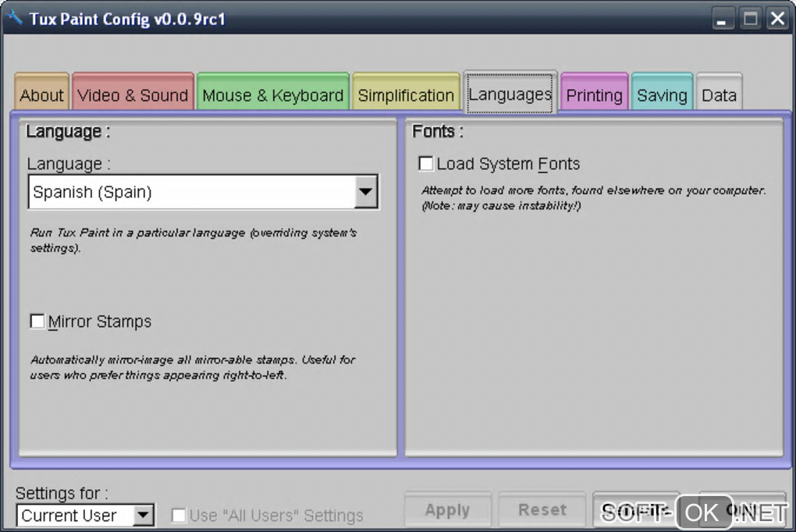Select the Languages tab
796x532 pixels.
pos(510,92)
